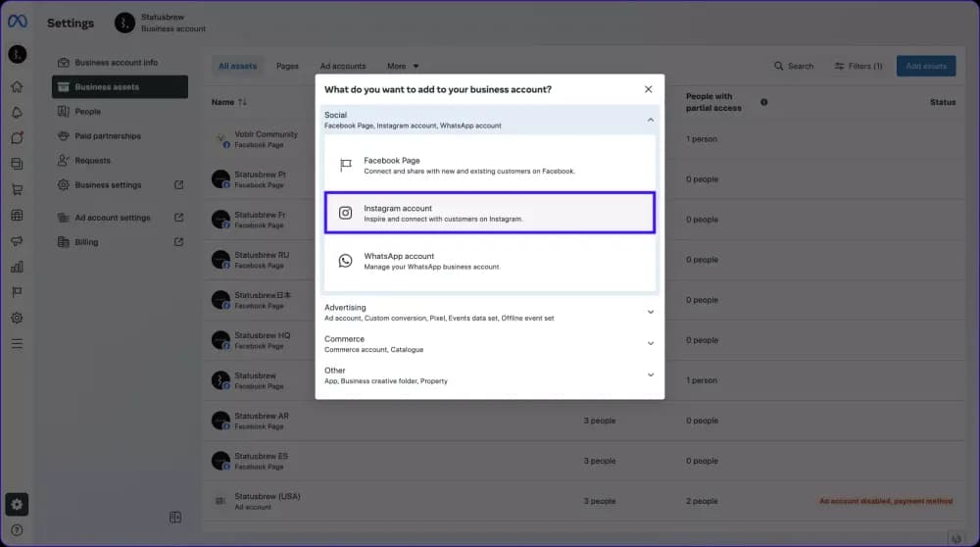Open the megaphone ads icon

point(17,241)
